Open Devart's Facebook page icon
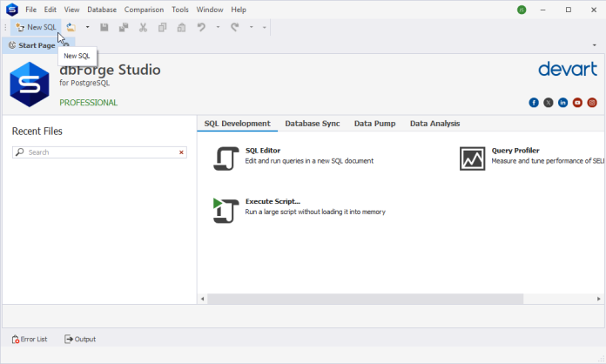This screenshot has height=364, width=606. (534, 103)
